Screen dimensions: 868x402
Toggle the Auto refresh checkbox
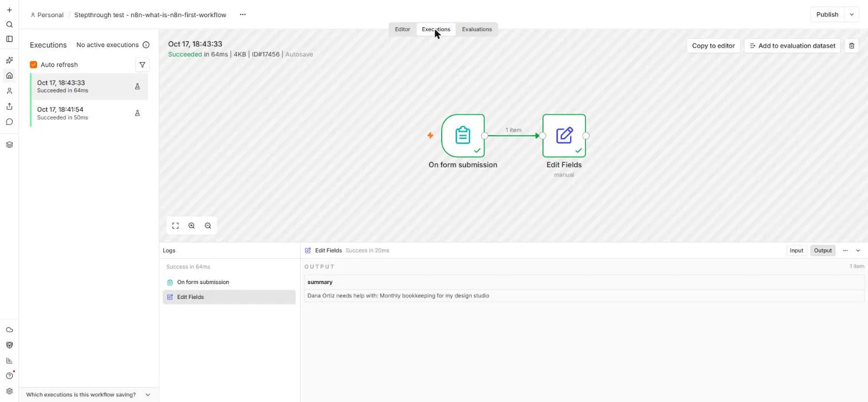tap(34, 65)
